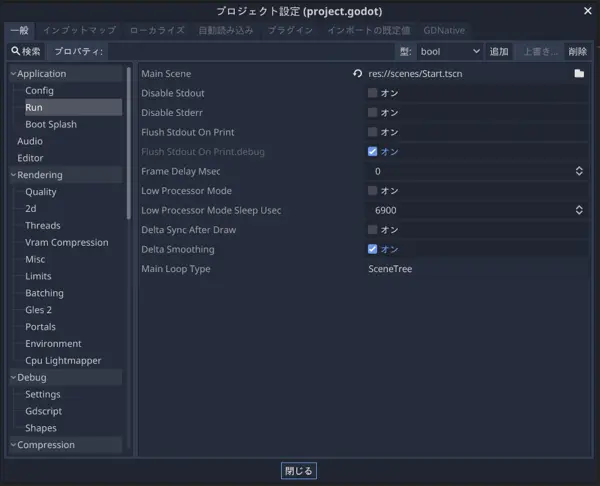This screenshot has width=600, height=486.
Task: Collapse the Debug category
Action: pos(13,377)
